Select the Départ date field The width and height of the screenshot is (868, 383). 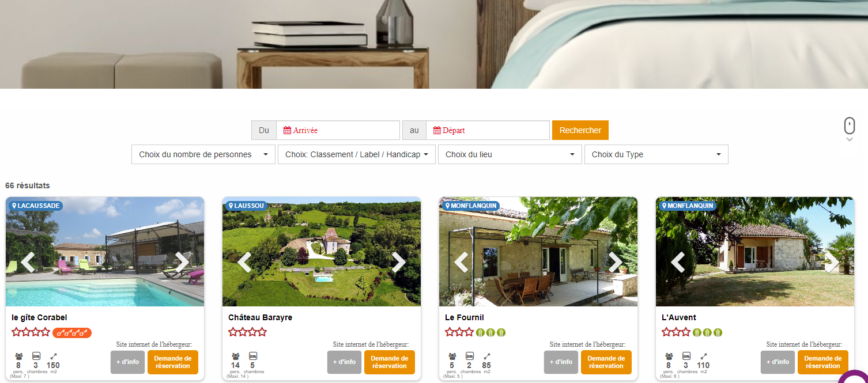[x=488, y=130]
